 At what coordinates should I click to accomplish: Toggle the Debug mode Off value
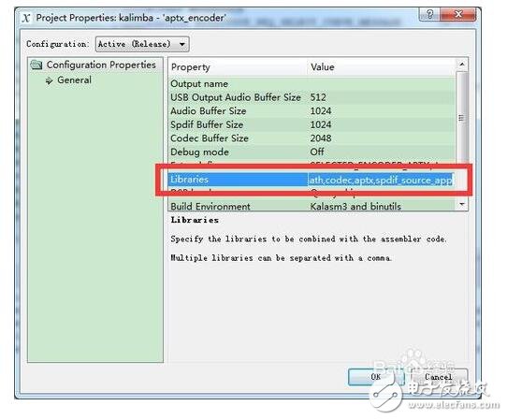coord(317,152)
